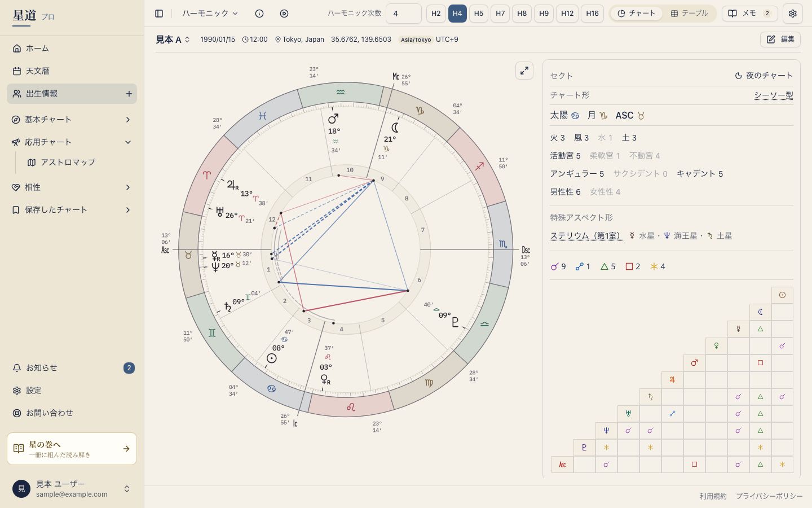The width and height of the screenshot is (812, 508).
Task: Switch to チャート view tab
Action: pos(637,14)
